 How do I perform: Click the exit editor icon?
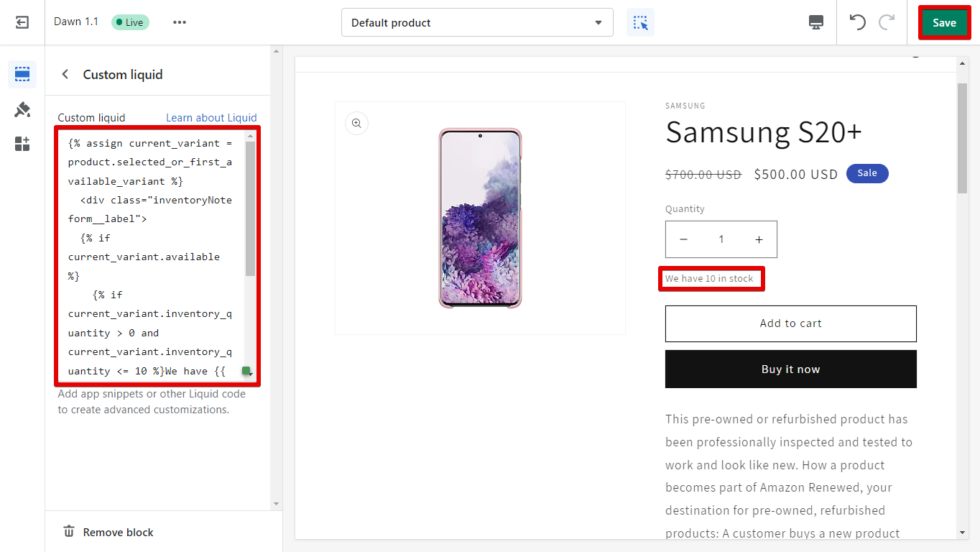coord(22,22)
